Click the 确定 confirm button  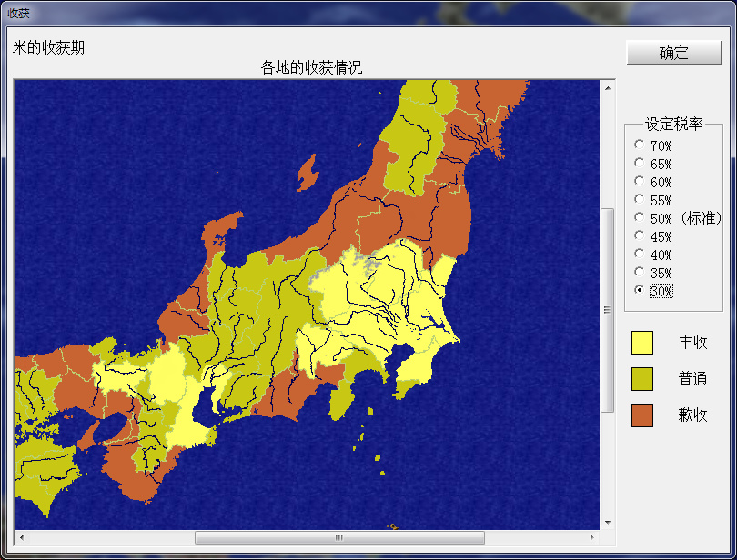674,53
